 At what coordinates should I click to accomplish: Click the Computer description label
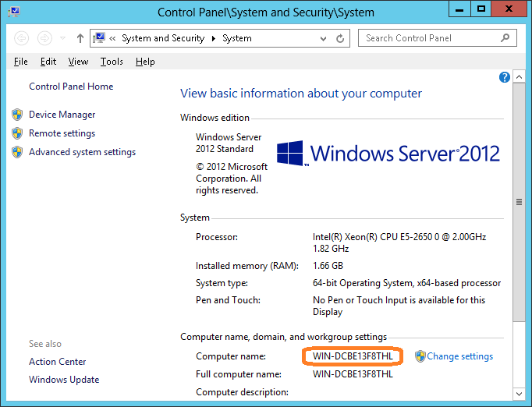tap(242, 392)
